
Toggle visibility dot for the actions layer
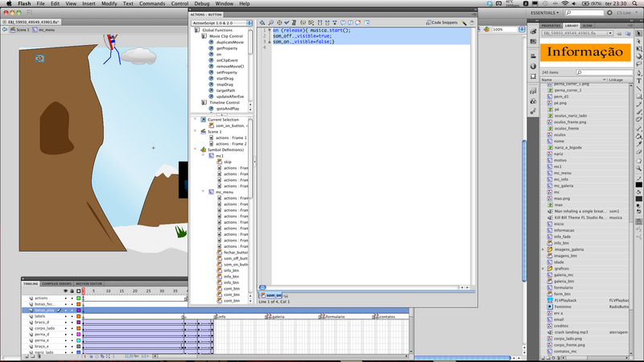66,298
